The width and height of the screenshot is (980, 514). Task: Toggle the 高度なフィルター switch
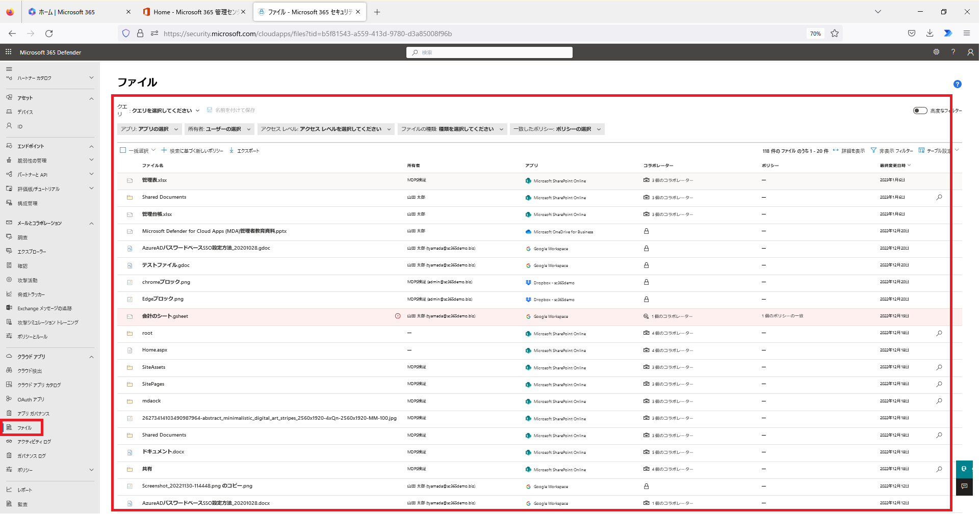[x=920, y=111]
